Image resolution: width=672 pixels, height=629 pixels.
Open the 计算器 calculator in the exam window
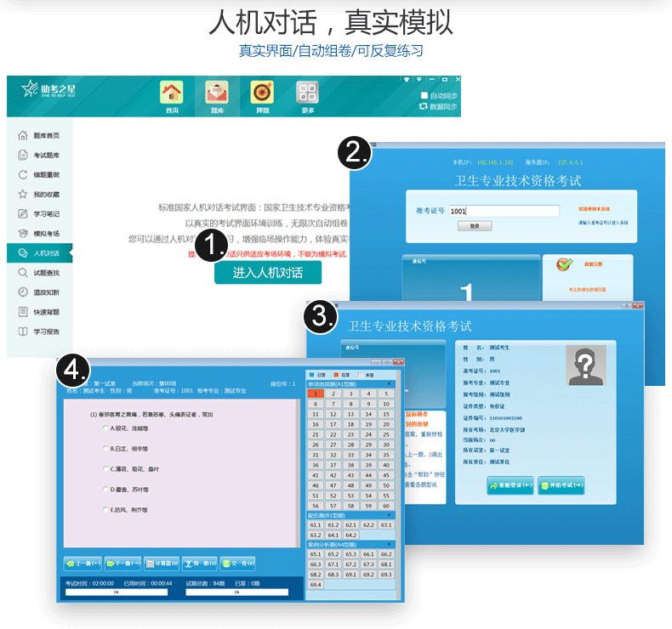point(162,564)
